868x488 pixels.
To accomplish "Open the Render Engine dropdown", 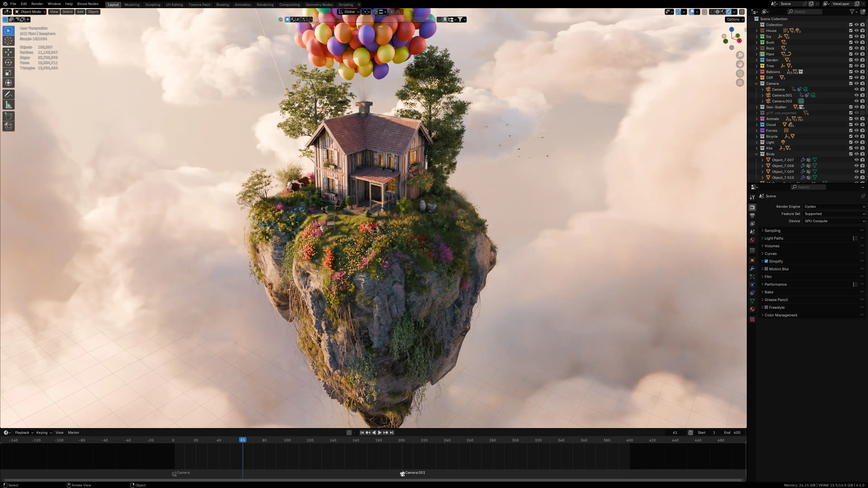I will [x=834, y=206].
